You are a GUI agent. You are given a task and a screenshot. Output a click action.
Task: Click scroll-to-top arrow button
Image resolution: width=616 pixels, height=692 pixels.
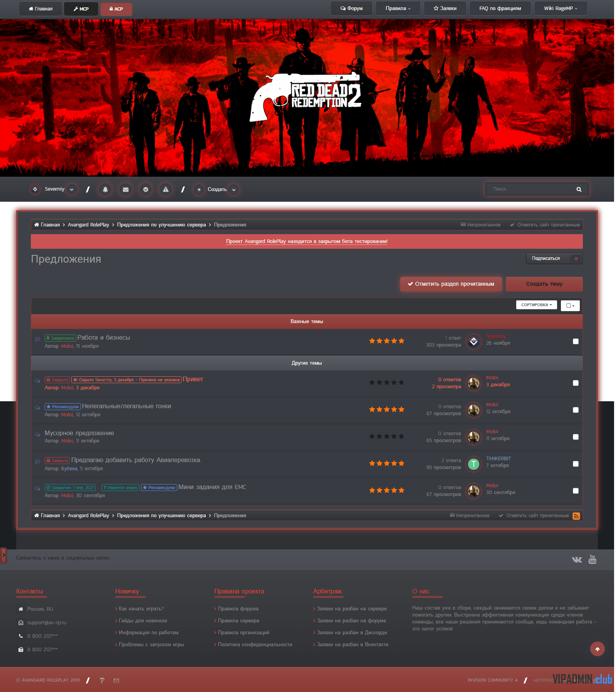pos(598,649)
